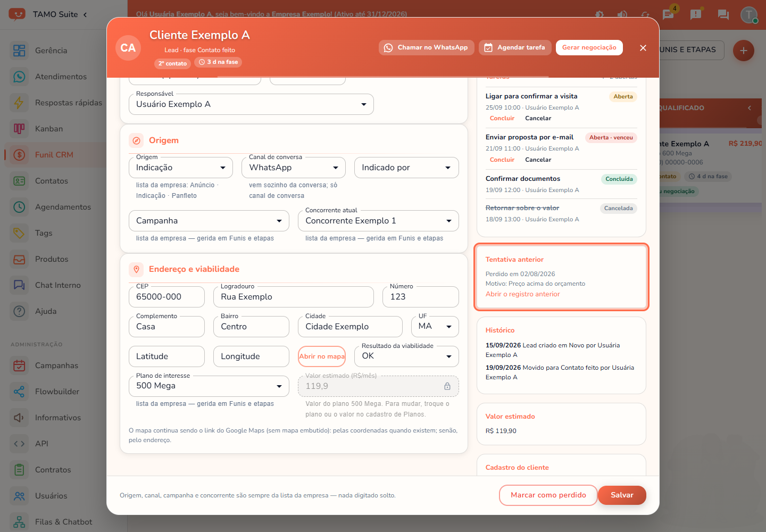Collapse the TAMO Suite sidebar chevron

click(x=85, y=14)
